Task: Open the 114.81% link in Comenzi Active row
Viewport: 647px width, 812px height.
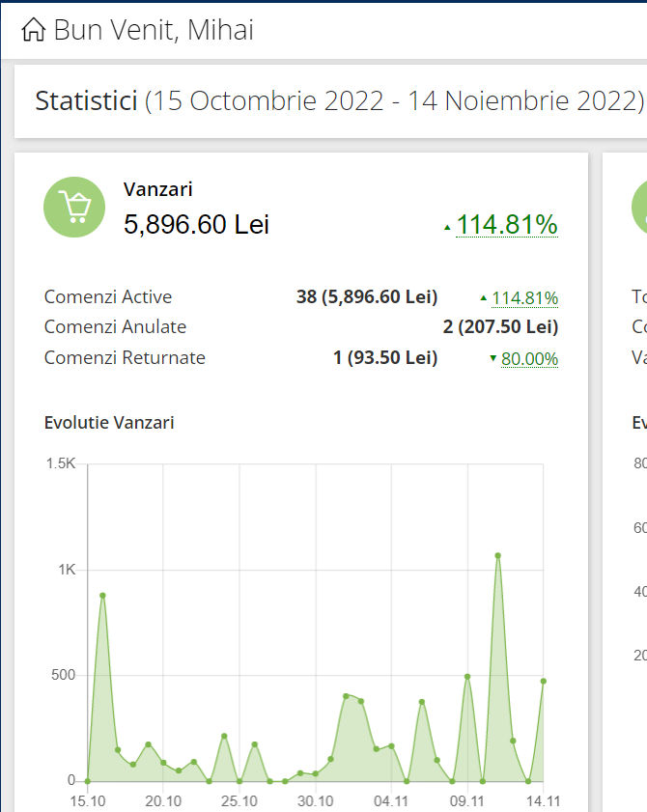Action: [524, 298]
